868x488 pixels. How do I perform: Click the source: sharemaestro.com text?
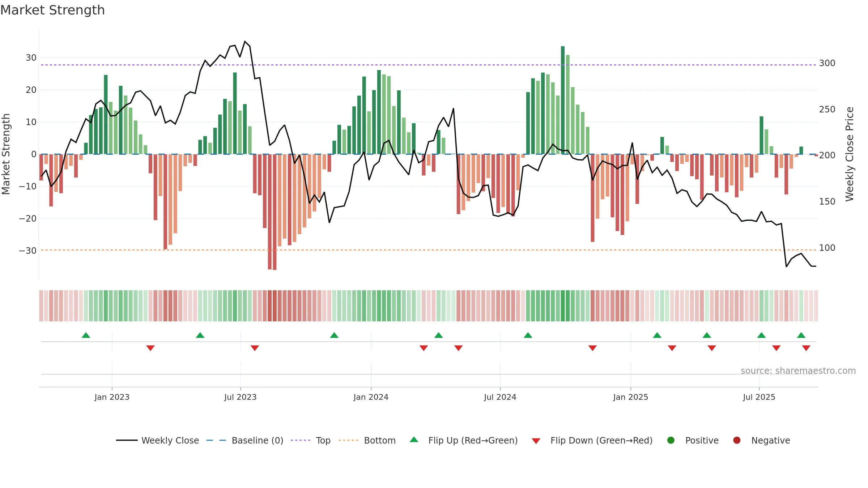pyautogui.click(x=798, y=371)
